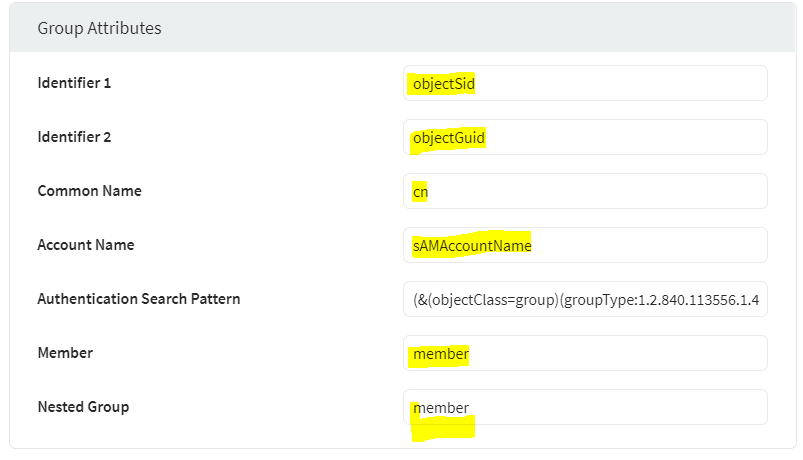This screenshot has width=803, height=460.
Task: Focus the Identifier 1 input field
Action: (x=585, y=83)
